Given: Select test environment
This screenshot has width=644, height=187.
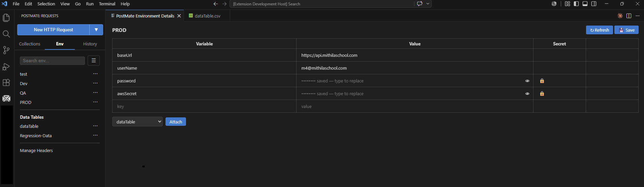Looking at the screenshot, I should 24,74.
